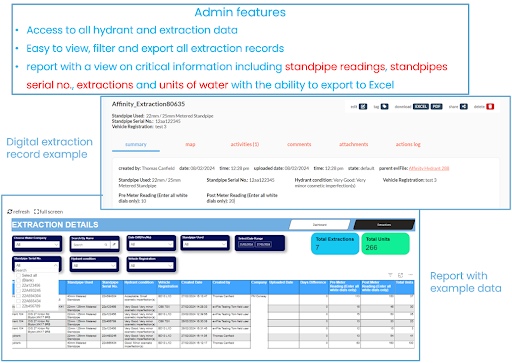This screenshot has height=363, width=512.
Task: Sort by the Days Difference column header
Action: coord(314,287)
